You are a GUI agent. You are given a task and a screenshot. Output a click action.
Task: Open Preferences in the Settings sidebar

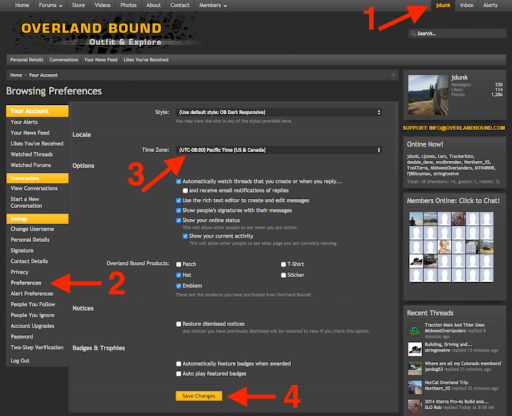coord(26,283)
